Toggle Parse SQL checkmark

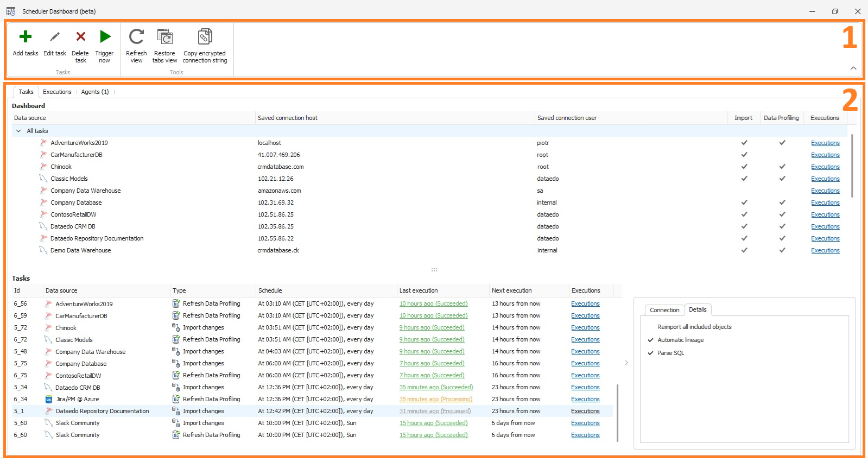[650, 353]
